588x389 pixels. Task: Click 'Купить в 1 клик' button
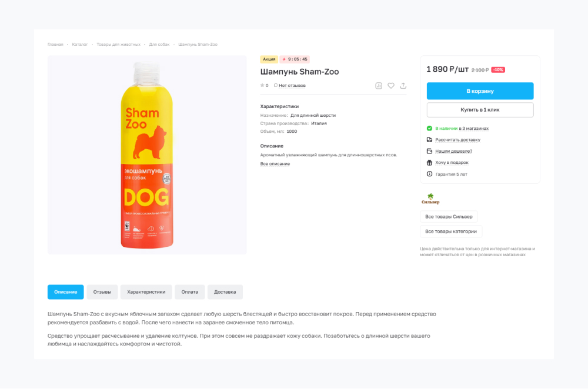[480, 110]
